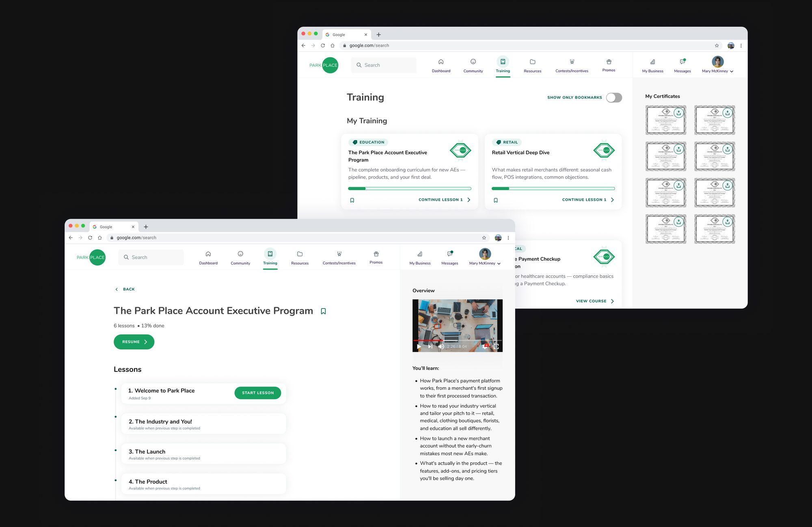Focus the Search field in back window
Image resolution: width=812 pixels, height=527 pixels.
[x=384, y=65]
